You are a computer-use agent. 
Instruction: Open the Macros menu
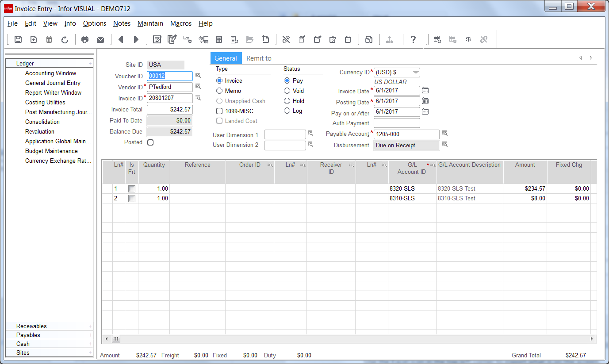(x=181, y=23)
